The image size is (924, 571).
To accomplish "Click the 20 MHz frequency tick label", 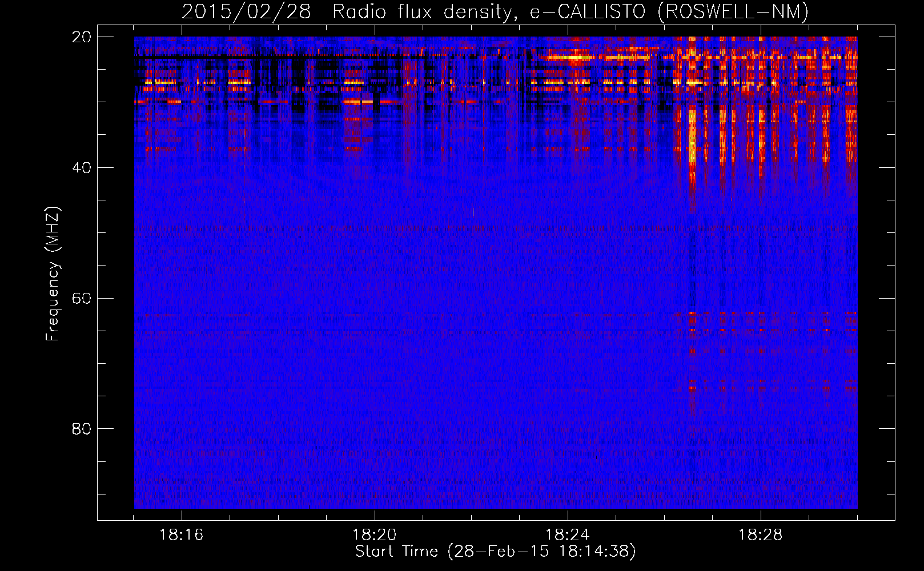I will pos(82,37).
